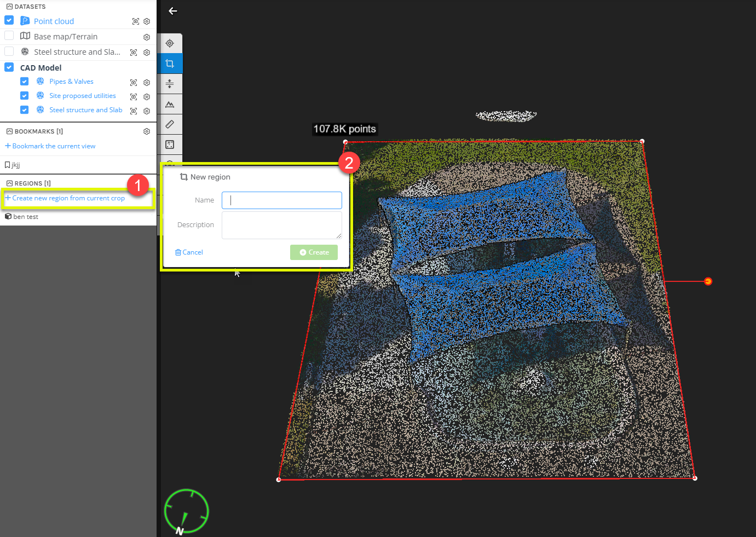The width and height of the screenshot is (756, 537).
Task: Open settings for the Base map/Terrain dataset
Action: coord(146,37)
